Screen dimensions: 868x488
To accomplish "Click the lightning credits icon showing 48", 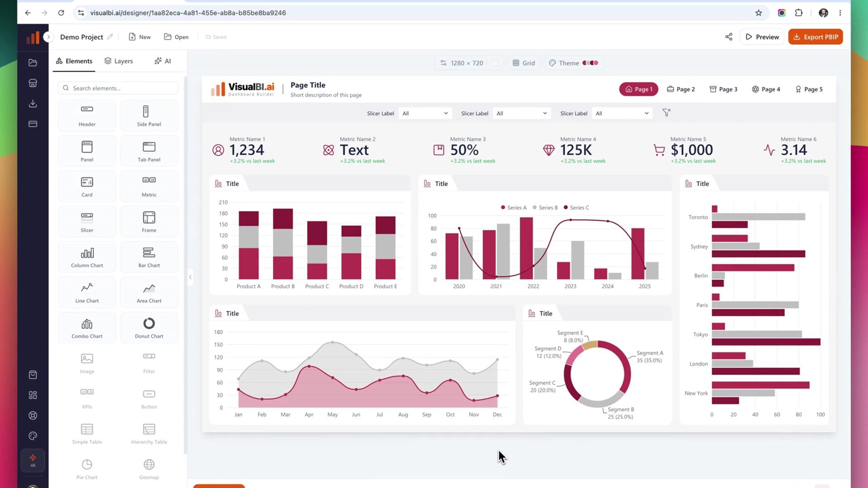I will click(x=33, y=460).
